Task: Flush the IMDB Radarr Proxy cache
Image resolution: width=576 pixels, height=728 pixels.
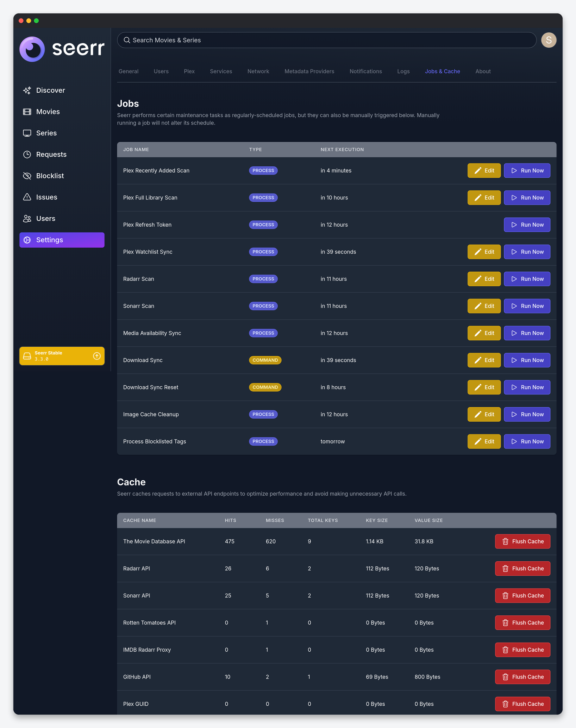Action: pos(522,650)
